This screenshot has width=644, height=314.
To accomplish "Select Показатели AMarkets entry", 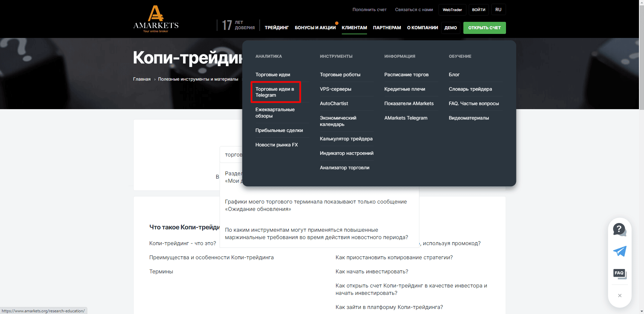I will pyautogui.click(x=409, y=103).
